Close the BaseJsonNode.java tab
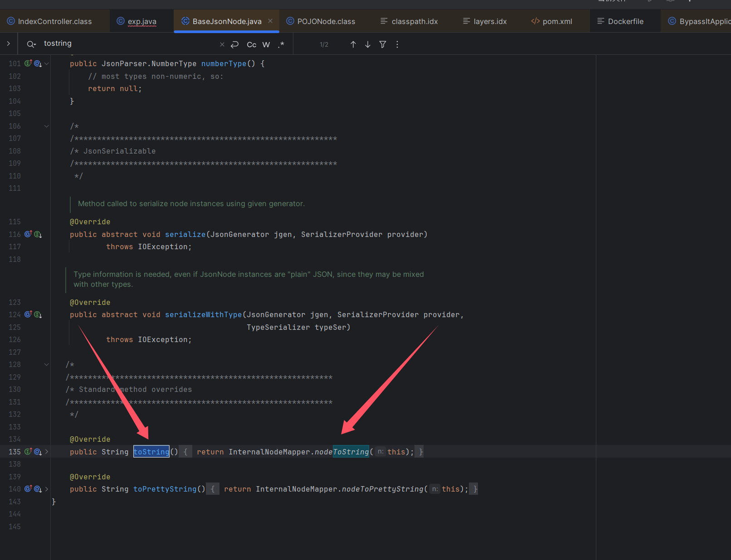731x560 pixels. 270,21
